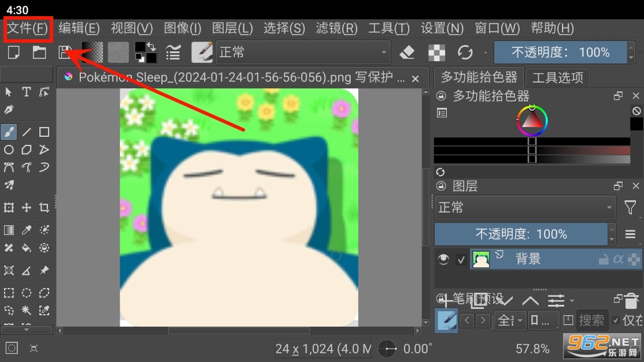
Task: Toggle the 仅在 checkbox in brush presets
Action: click(615, 320)
